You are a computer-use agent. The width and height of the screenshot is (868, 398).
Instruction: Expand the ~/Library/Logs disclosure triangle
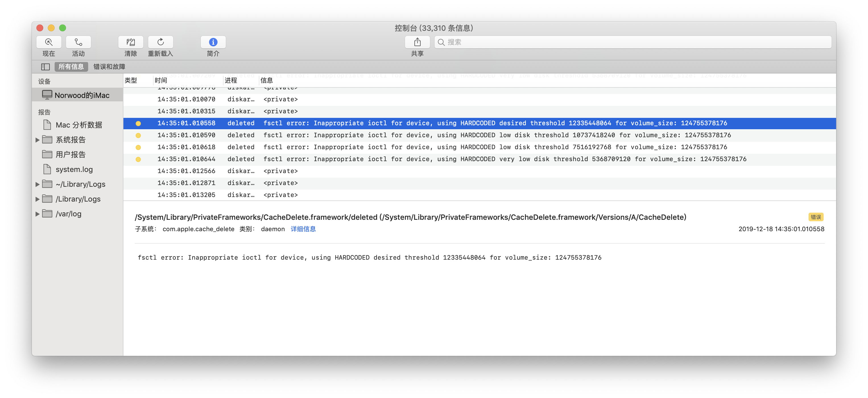(x=38, y=184)
